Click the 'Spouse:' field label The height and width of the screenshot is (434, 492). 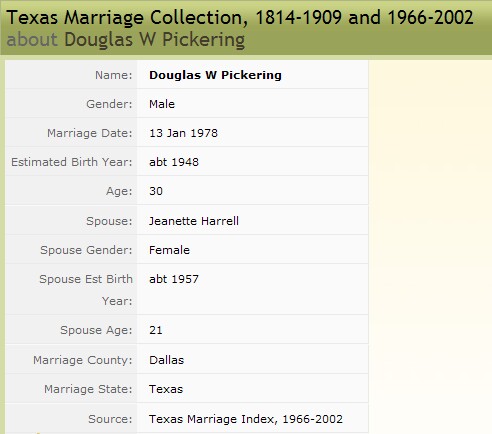109,221
